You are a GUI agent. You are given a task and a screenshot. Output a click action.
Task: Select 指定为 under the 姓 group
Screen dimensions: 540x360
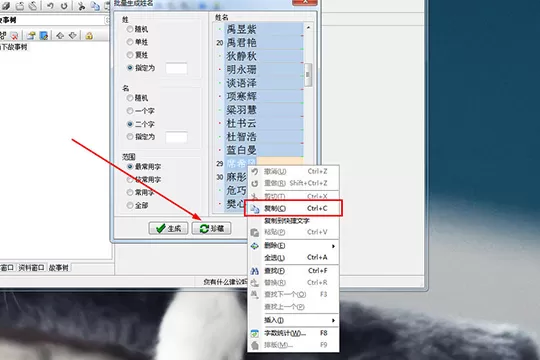click(141, 68)
